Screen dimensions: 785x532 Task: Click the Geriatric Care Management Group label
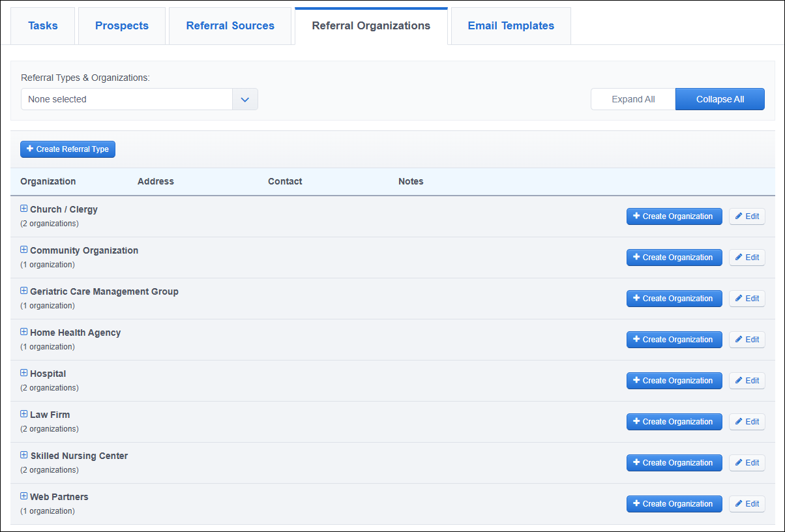[104, 291]
